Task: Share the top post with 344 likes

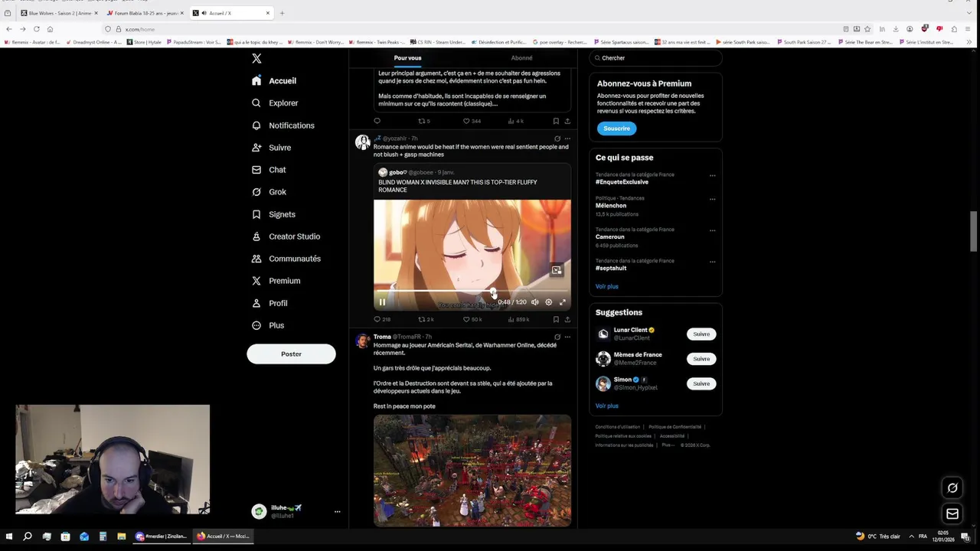Action: tap(567, 121)
